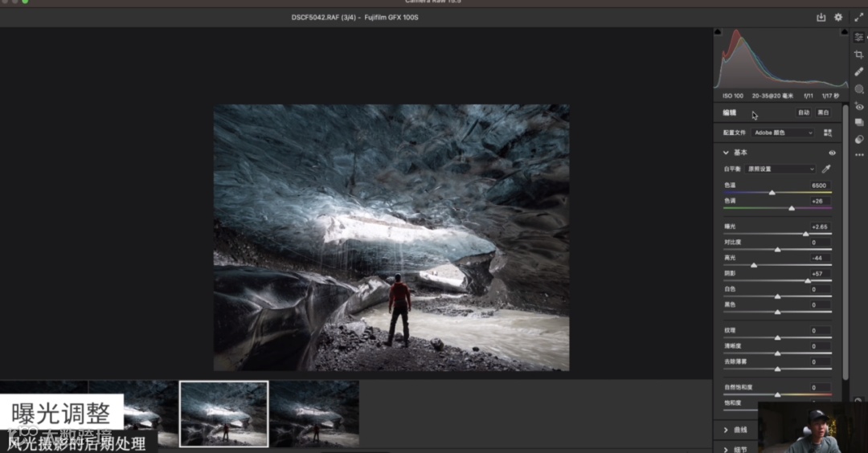Toggle highlight clipping warning in histogram

[844, 32]
